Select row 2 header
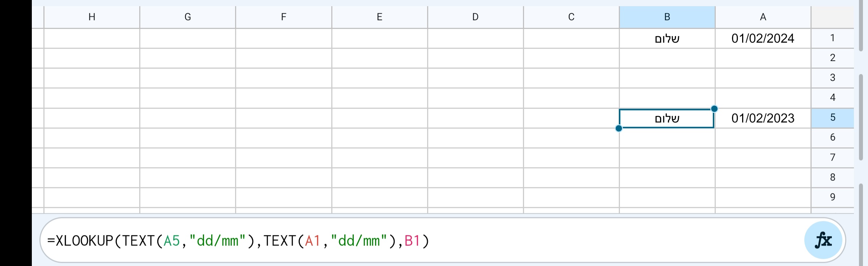The width and height of the screenshot is (868, 266). tap(833, 58)
